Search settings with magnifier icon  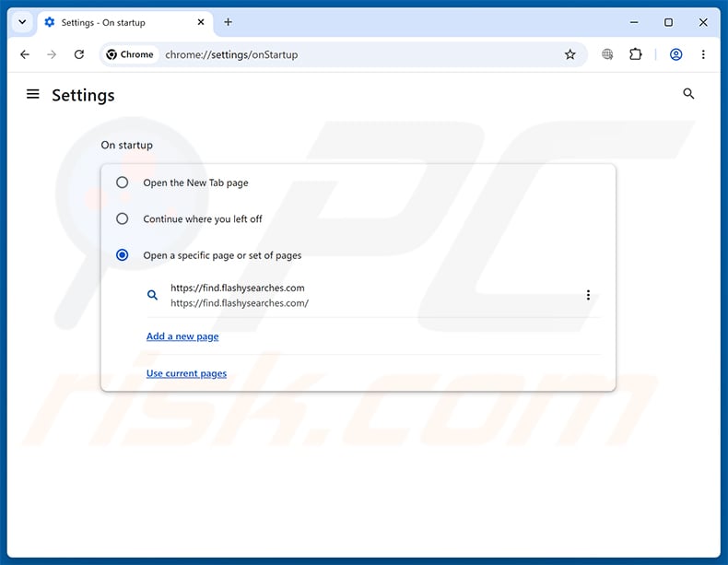click(x=688, y=94)
